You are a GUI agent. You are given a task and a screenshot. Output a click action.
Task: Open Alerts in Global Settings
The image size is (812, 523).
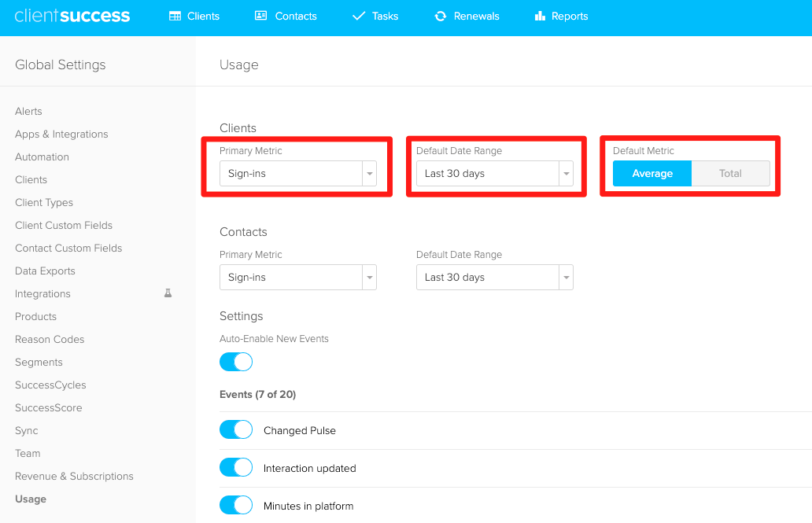[28, 112]
